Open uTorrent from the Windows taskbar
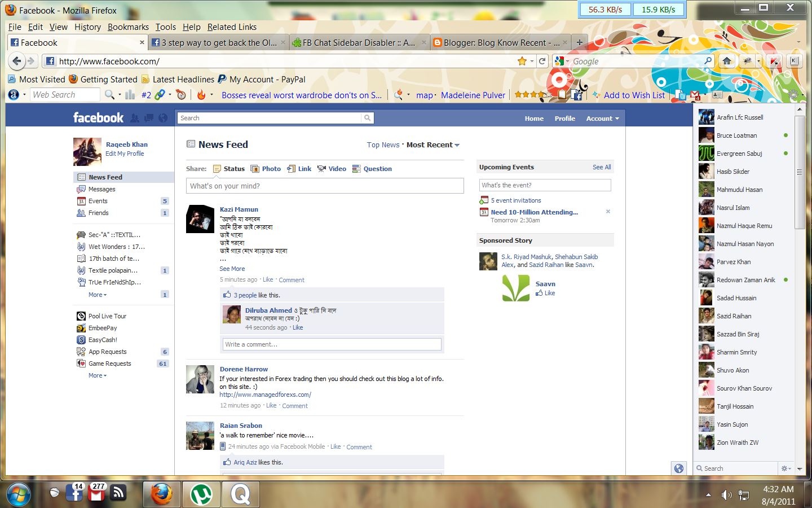 coord(201,494)
